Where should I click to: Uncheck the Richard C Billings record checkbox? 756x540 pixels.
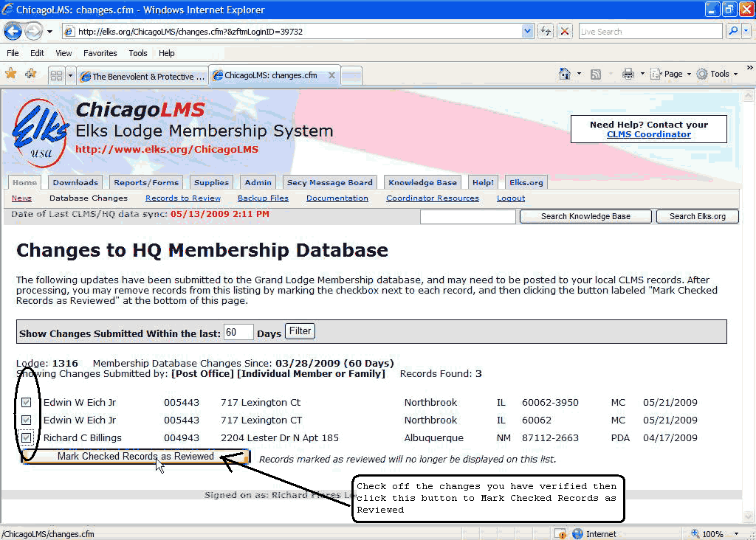point(27,437)
